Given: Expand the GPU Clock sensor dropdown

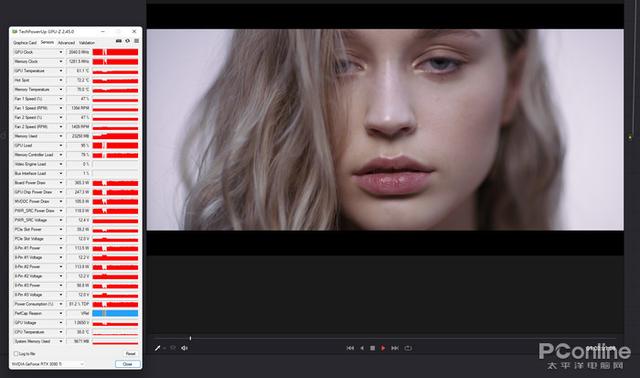Looking at the screenshot, I should click(x=61, y=52).
